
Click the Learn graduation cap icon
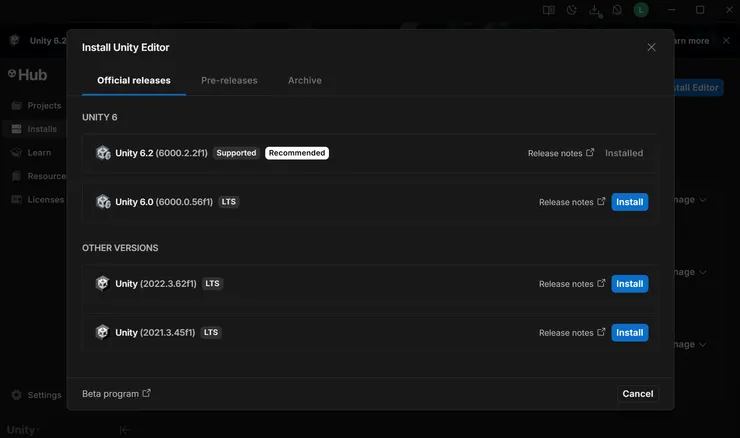tap(17, 152)
